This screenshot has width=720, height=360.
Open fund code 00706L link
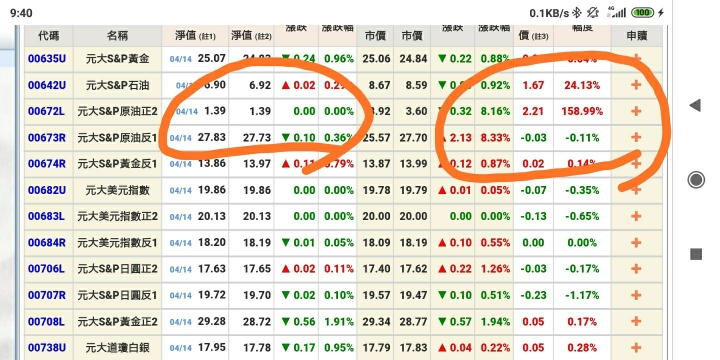tap(46, 269)
